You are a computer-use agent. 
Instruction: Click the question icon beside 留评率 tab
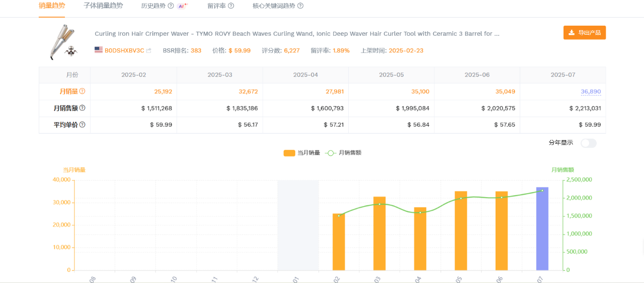point(231,6)
